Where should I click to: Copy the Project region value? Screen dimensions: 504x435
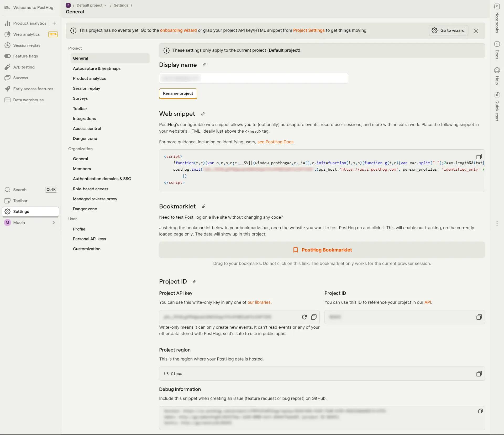click(479, 374)
